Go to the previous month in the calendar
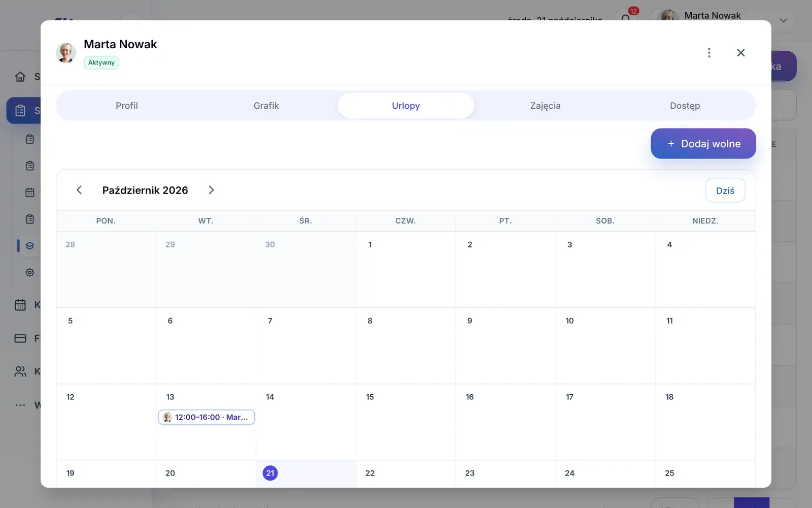Image resolution: width=812 pixels, height=508 pixels. [x=79, y=190]
